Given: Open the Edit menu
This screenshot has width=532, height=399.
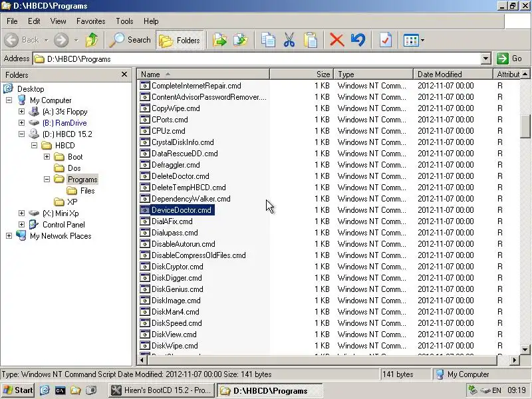Looking at the screenshot, I should (x=34, y=21).
